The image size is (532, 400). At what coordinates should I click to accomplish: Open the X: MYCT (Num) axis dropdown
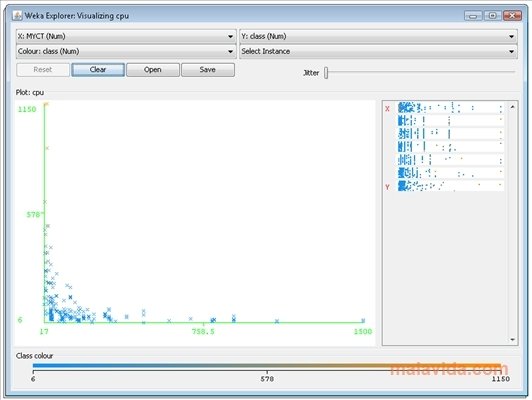126,36
